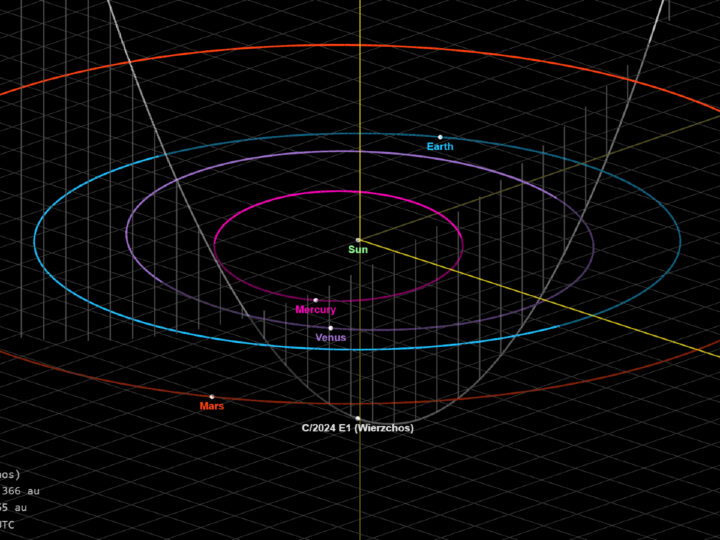Select the Venus position marker dot
Screen dimensions: 720x540
click(331, 327)
